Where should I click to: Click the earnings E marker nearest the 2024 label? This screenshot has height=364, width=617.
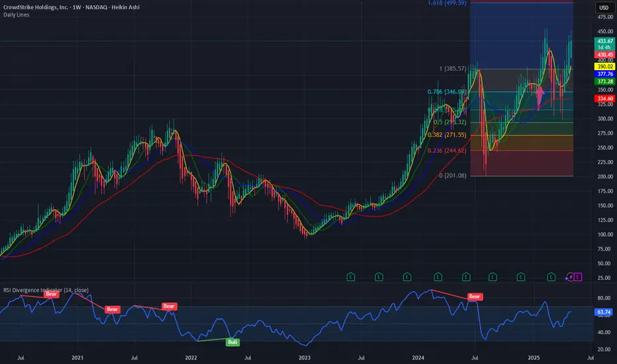point(407,277)
